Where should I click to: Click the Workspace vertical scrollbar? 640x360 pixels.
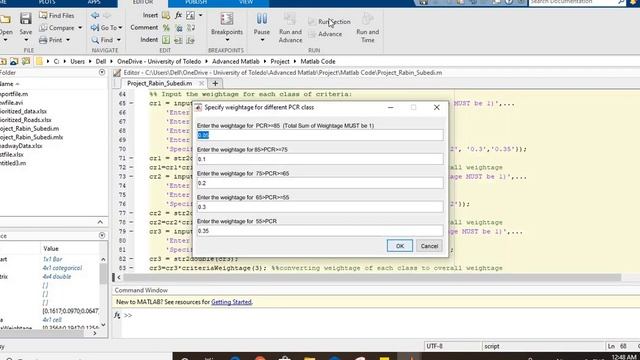pyautogui.click(x=103, y=273)
